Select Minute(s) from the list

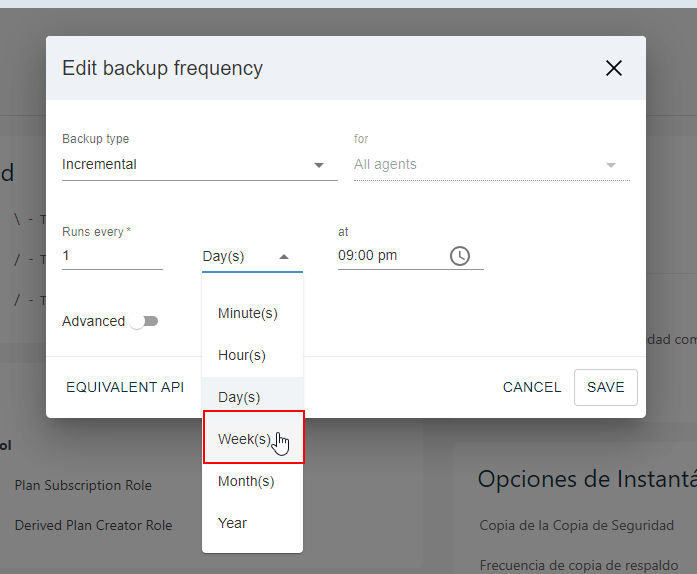tap(248, 313)
